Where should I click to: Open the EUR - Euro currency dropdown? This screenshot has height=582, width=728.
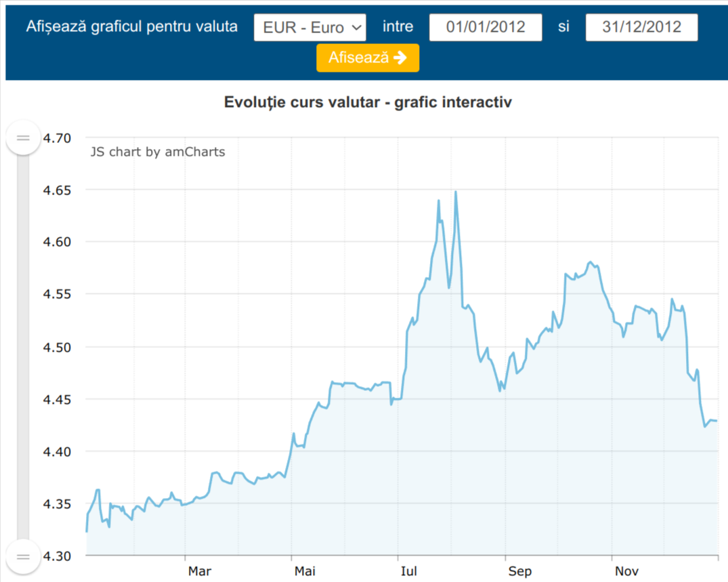[x=309, y=28]
